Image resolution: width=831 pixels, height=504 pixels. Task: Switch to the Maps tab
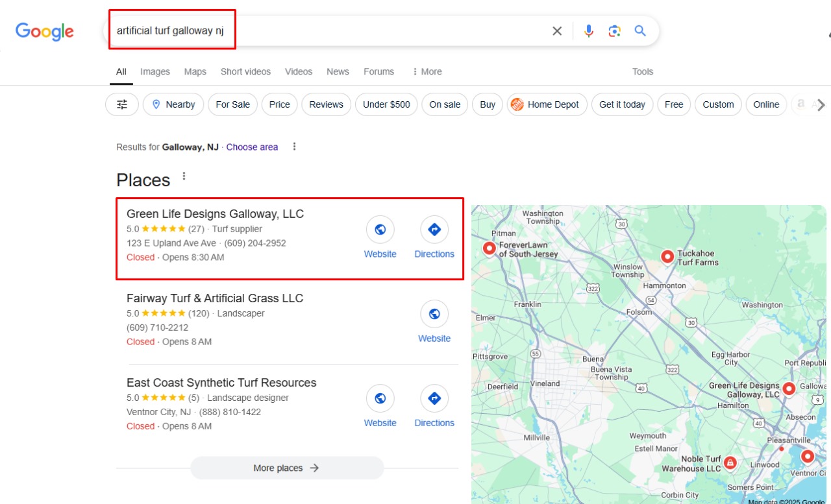pyautogui.click(x=195, y=71)
